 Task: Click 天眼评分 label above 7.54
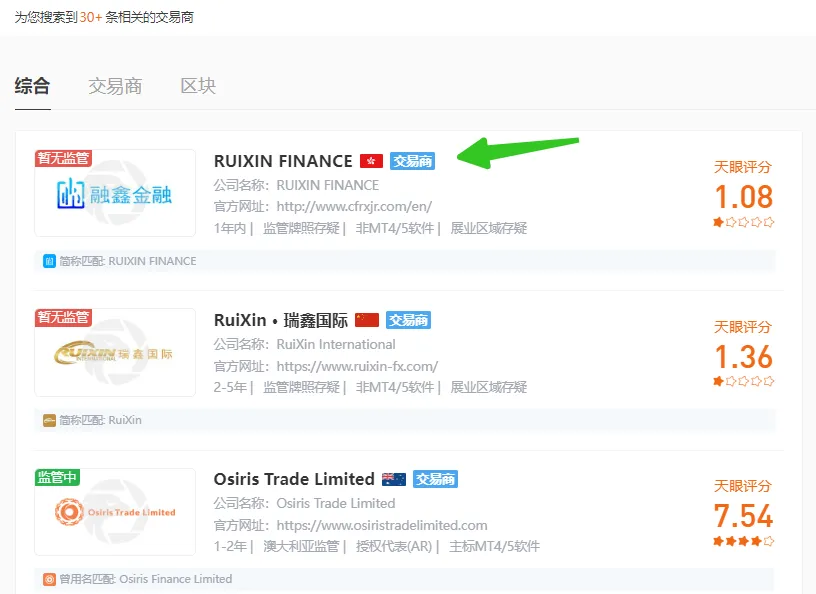pyautogui.click(x=743, y=486)
